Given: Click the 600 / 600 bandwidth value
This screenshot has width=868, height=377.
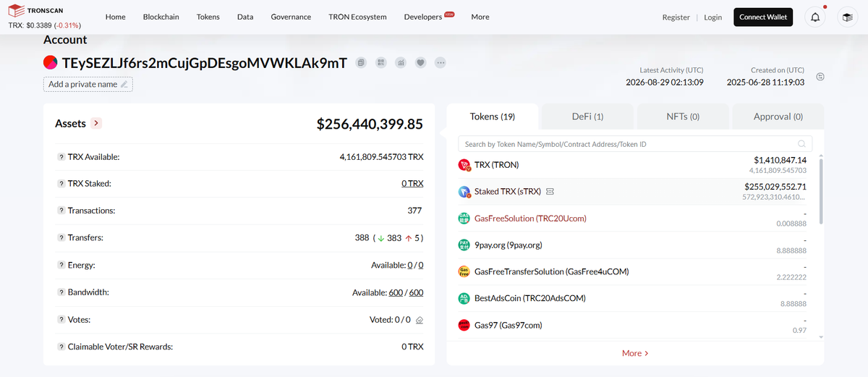Looking at the screenshot, I should 406,292.
